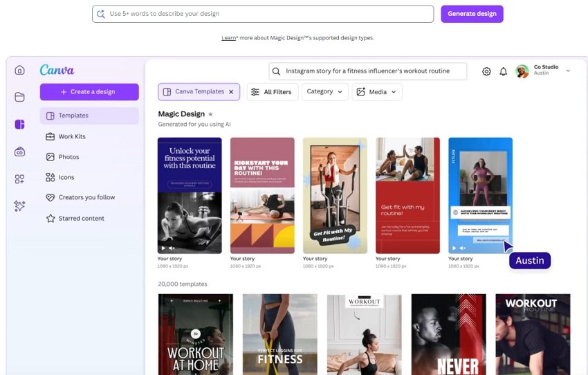Mute the 'Unlock your fitness potential' story
588x375 pixels.
click(172, 248)
